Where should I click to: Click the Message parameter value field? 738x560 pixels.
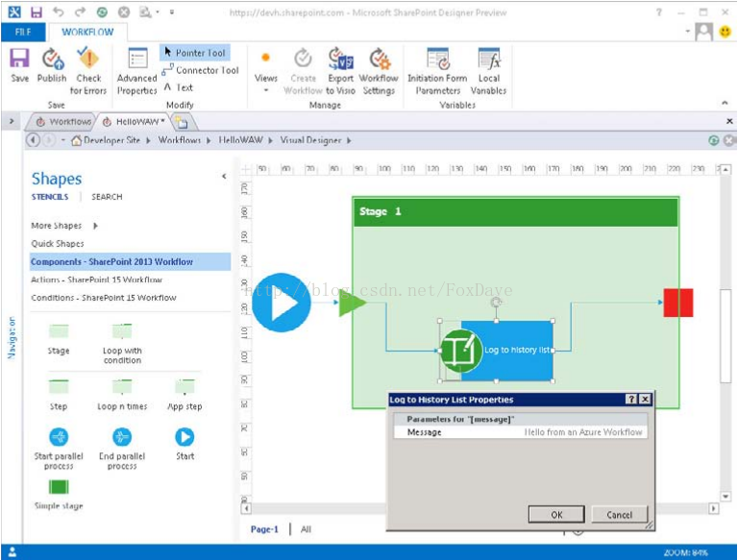[x=582, y=432]
